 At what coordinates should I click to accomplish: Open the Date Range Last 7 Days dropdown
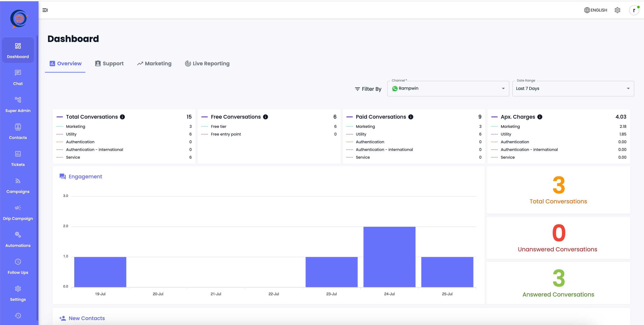point(573,89)
